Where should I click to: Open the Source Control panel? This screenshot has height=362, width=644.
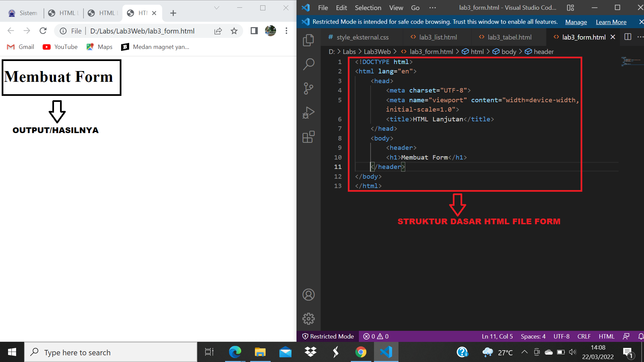pyautogui.click(x=308, y=88)
